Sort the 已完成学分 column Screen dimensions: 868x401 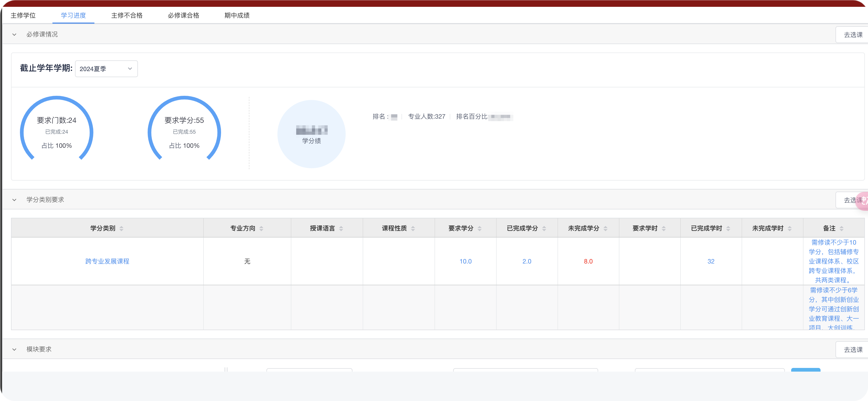pyautogui.click(x=544, y=229)
